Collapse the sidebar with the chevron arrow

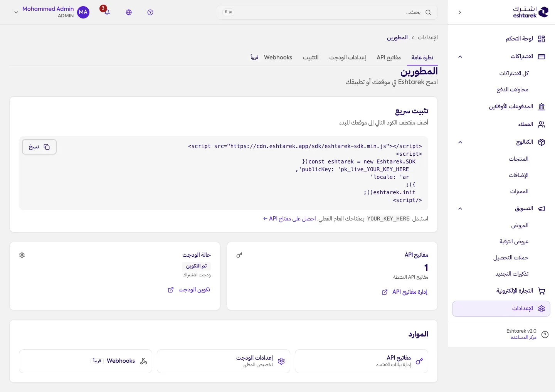[460, 12]
